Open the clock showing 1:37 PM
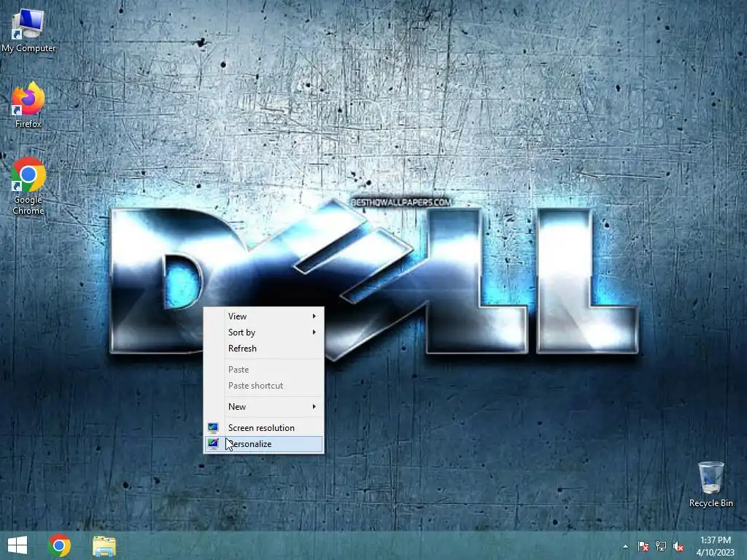747x560 pixels. point(715,546)
